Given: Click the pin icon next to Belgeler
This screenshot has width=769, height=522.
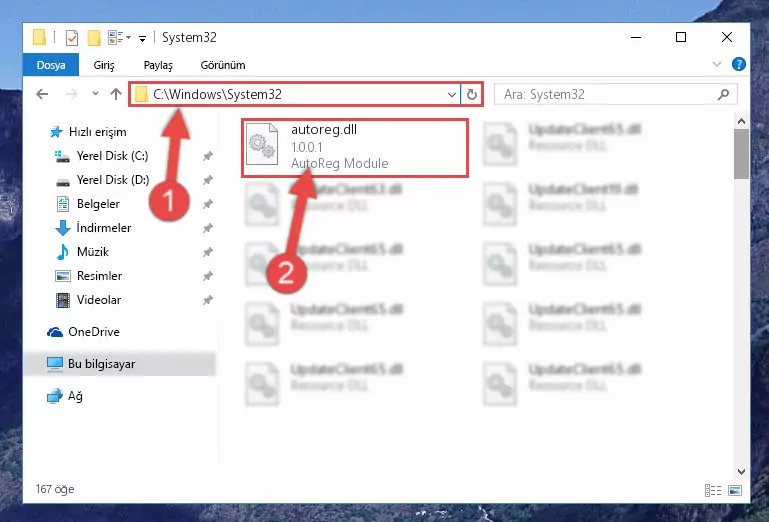Looking at the screenshot, I should (x=208, y=204).
